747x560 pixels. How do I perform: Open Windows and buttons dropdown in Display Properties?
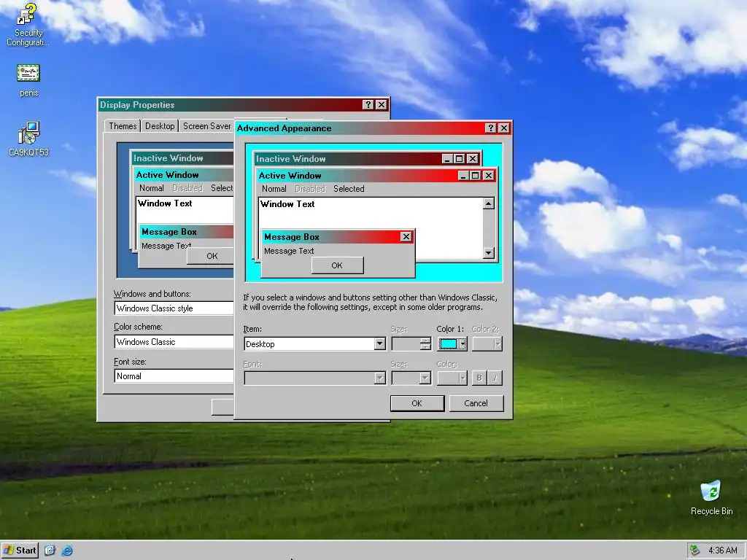coord(174,308)
